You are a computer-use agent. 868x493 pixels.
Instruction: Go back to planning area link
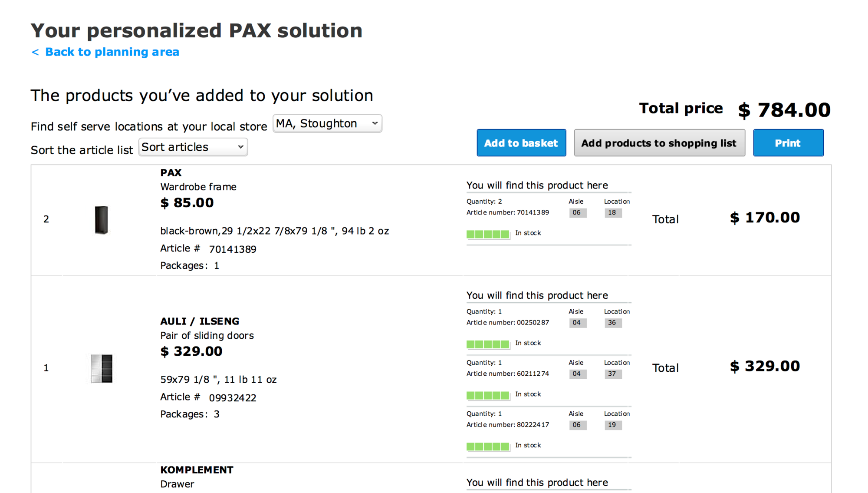(105, 52)
